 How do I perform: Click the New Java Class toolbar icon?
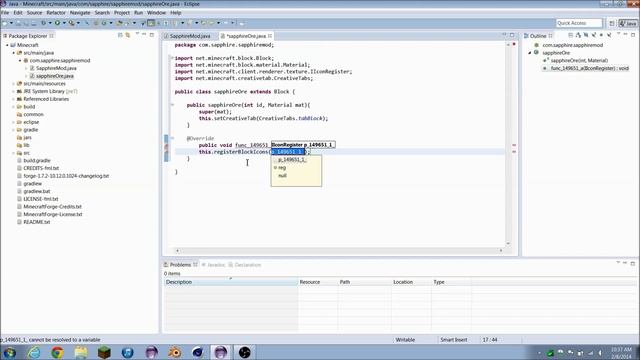point(104,23)
